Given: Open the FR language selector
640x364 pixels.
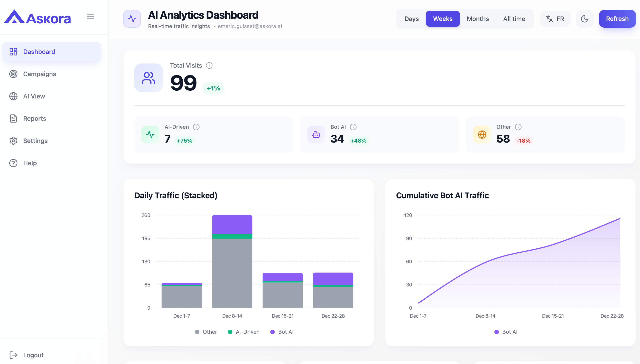Looking at the screenshot, I should click(560, 18).
